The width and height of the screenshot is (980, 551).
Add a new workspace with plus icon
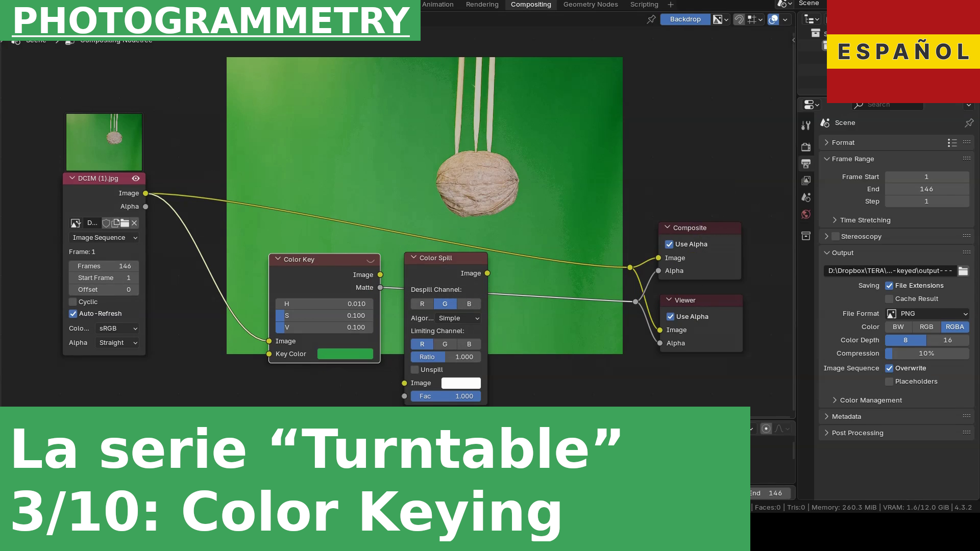[671, 5]
